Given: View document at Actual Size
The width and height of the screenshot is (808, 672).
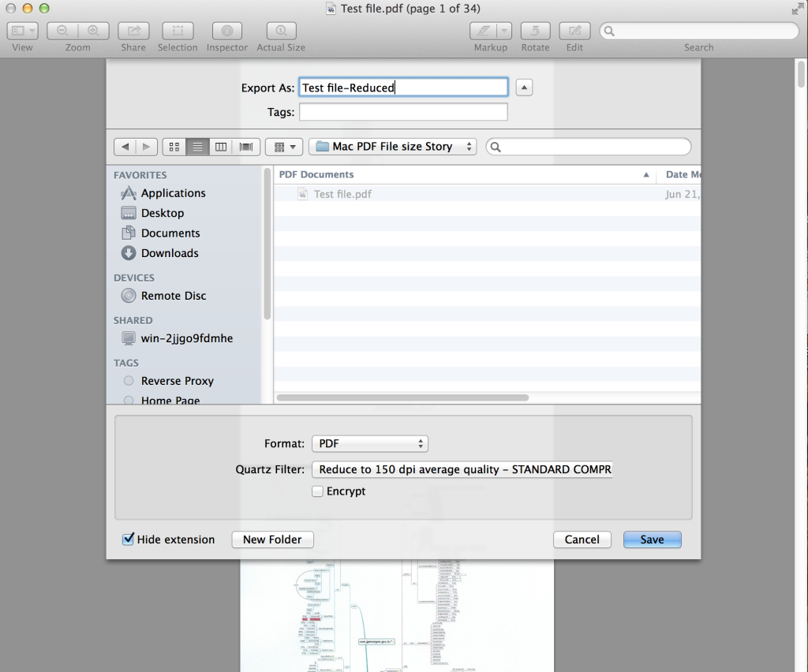Looking at the screenshot, I should click(x=280, y=32).
